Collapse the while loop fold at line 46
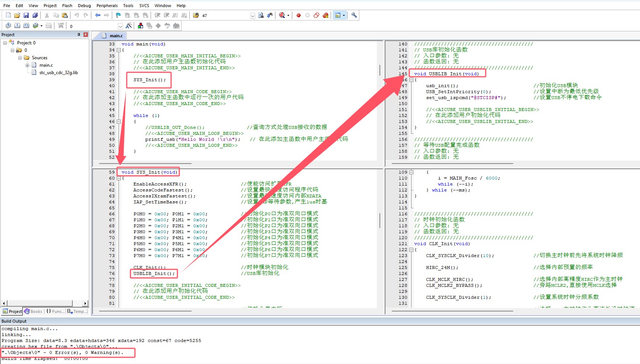The height and width of the screenshot is (364, 640). pos(119,121)
